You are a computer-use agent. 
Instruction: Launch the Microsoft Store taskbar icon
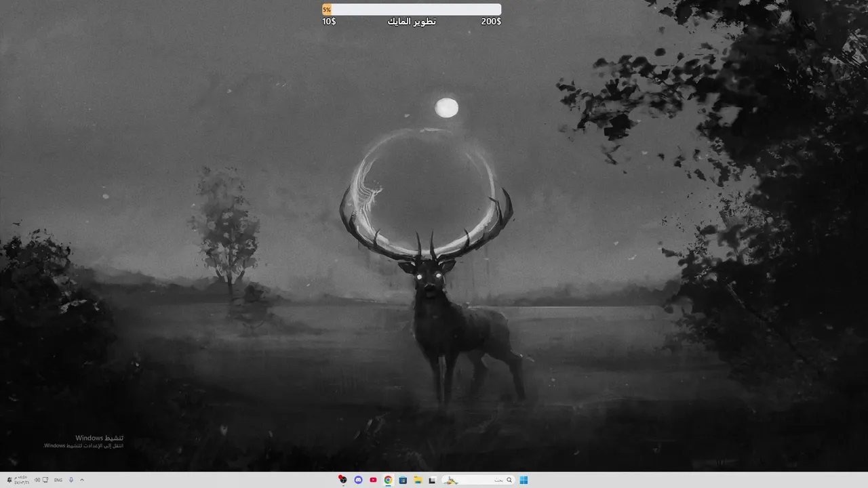pyautogui.click(x=403, y=480)
